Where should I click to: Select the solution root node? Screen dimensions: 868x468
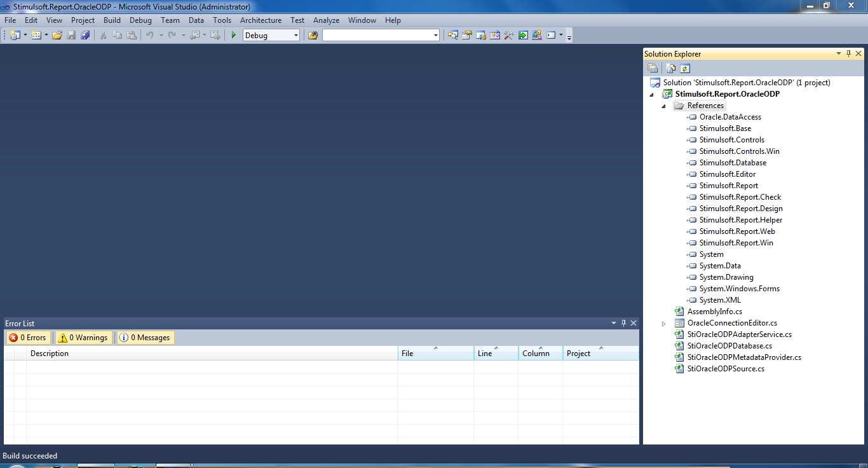747,83
